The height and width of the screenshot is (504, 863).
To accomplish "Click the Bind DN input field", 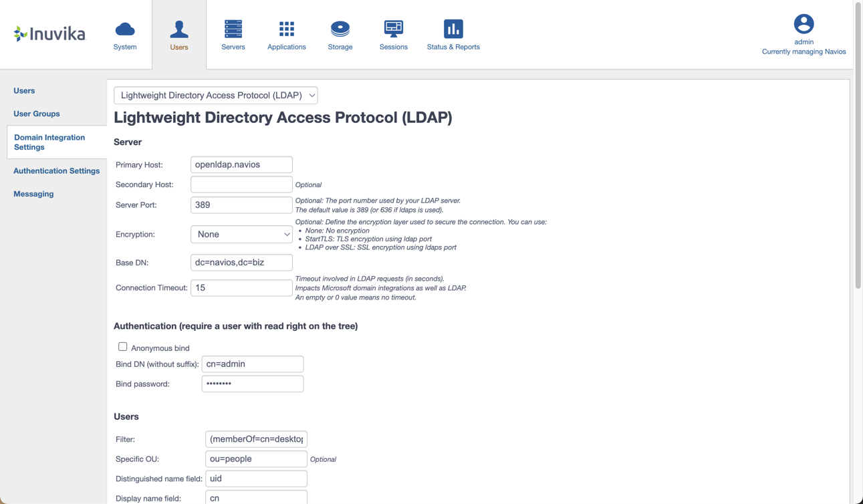I will pos(253,364).
